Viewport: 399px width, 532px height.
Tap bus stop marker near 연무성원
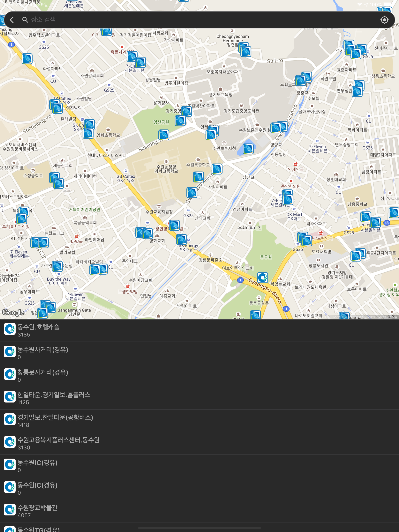click(357, 91)
